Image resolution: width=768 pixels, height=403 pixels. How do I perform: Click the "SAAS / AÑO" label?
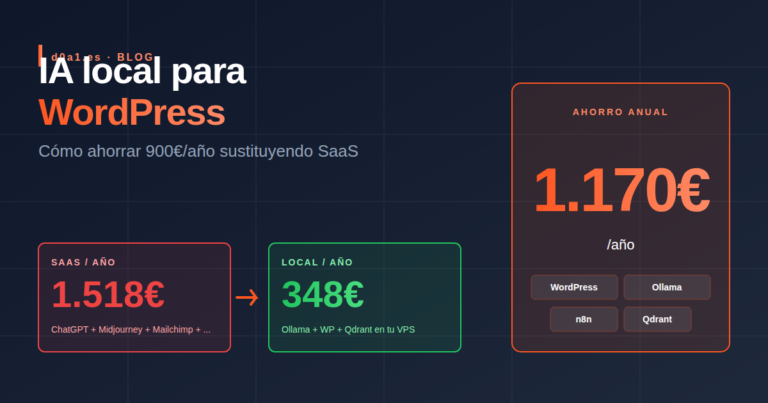[x=83, y=262]
